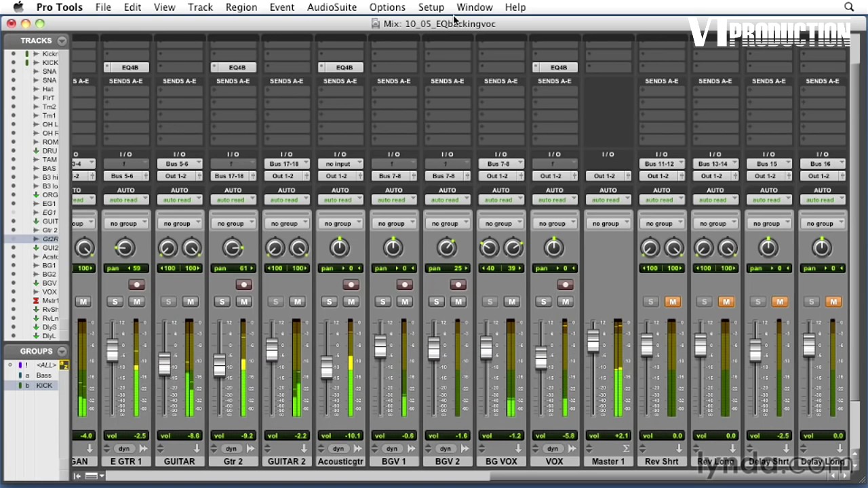
Task: Open the Window menu
Action: [474, 7]
